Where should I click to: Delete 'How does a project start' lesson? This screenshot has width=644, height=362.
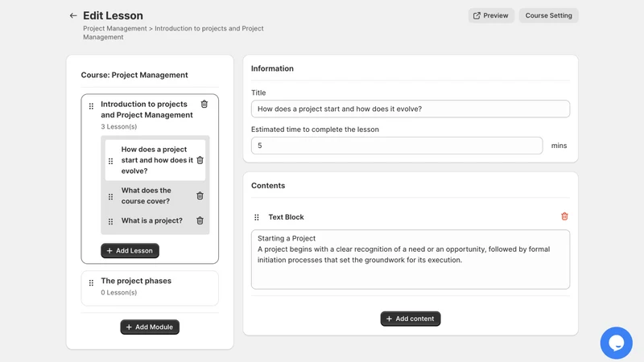point(200,160)
